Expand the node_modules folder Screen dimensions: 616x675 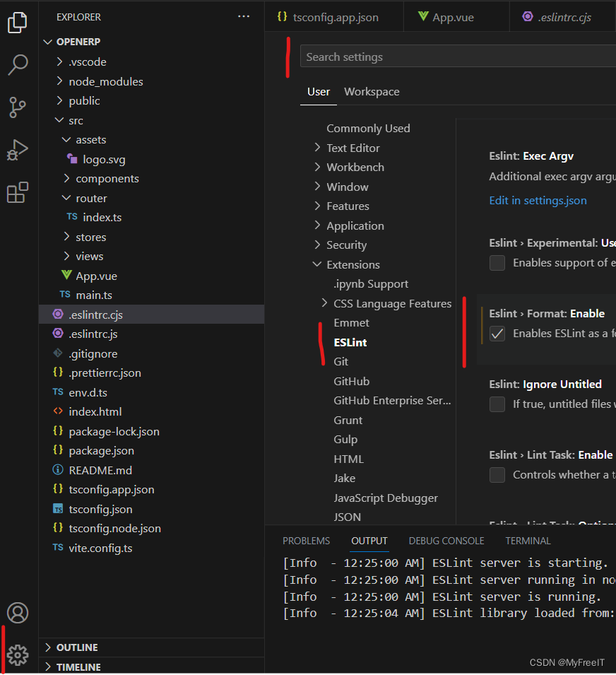60,81
